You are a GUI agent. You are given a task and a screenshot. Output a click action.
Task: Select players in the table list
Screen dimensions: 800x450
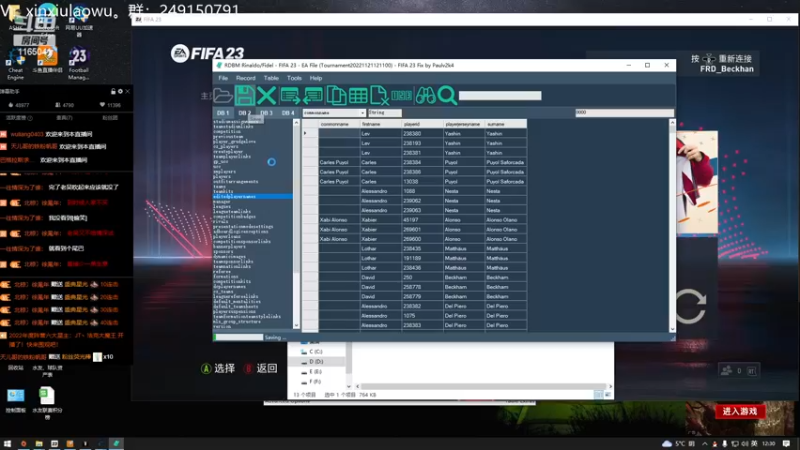[x=221, y=177]
